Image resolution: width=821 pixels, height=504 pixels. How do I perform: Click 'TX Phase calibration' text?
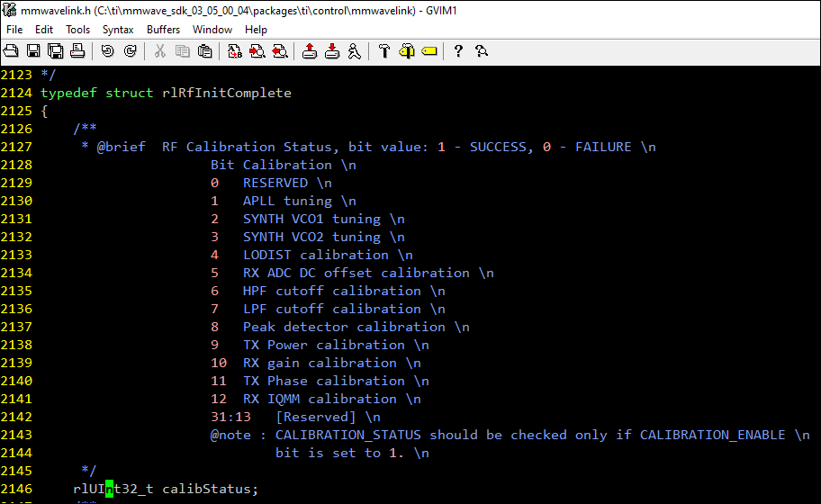click(324, 381)
